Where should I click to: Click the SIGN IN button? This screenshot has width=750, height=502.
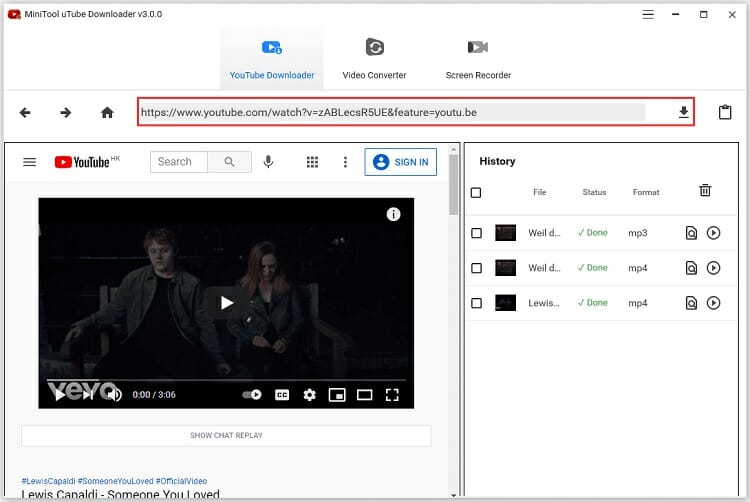pyautogui.click(x=400, y=162)
